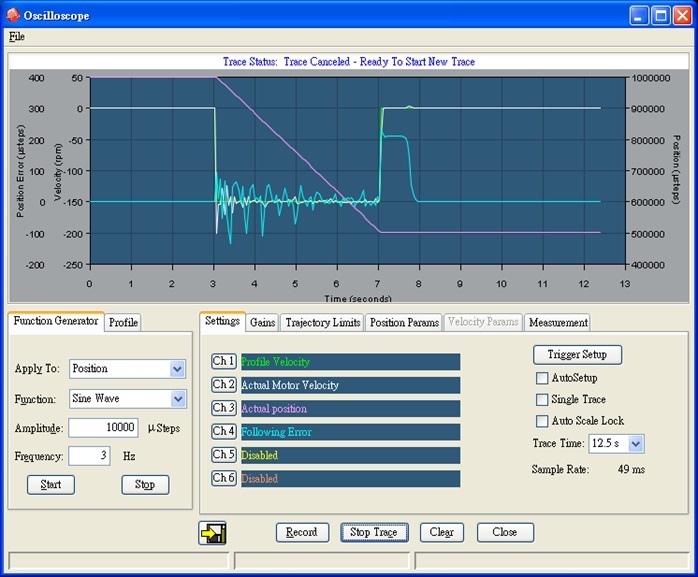The height and width of the screenshot is (577, 698).
Task: Open the Position Params tab
Action: pos(404,322)
